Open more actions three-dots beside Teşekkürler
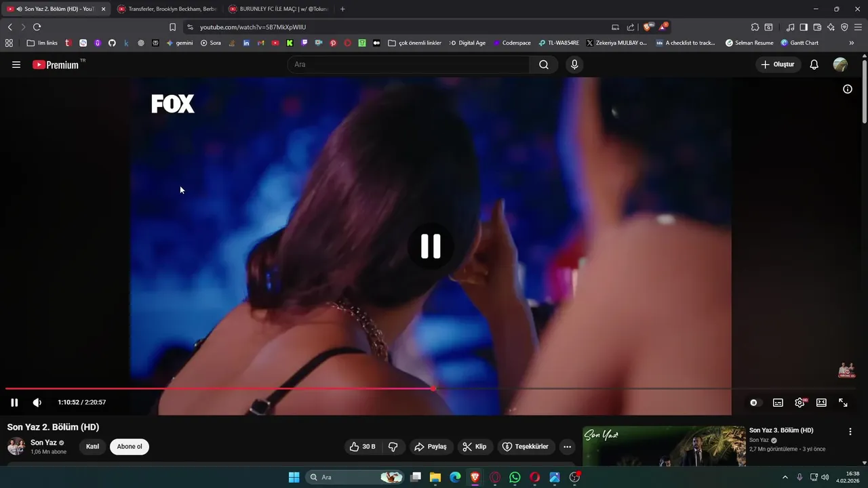The image size is (868, 488). pos(568,447)
